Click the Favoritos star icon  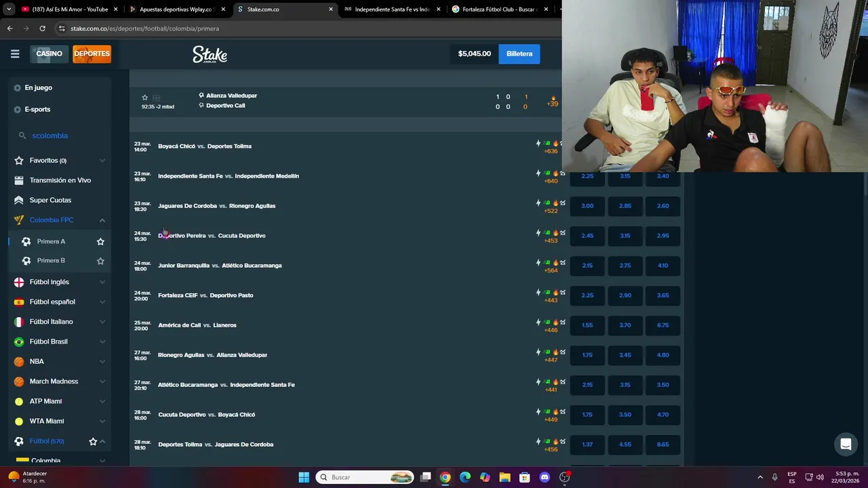click(x=19, y=161)
